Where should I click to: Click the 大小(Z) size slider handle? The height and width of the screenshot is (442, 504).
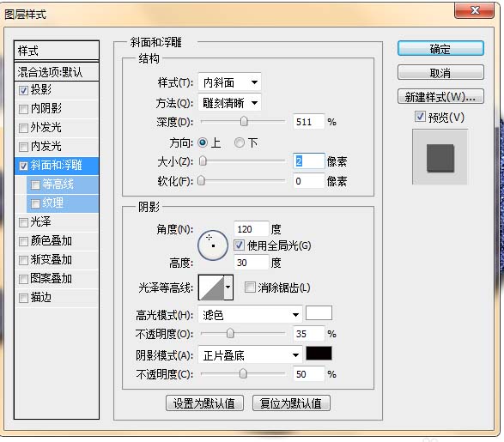[x=203, y=161]
